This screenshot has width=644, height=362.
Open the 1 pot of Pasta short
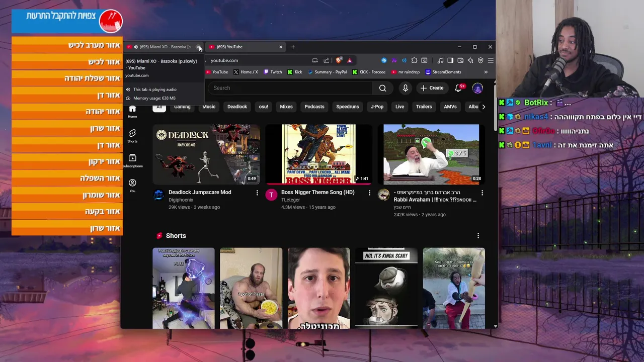point(251,288)
